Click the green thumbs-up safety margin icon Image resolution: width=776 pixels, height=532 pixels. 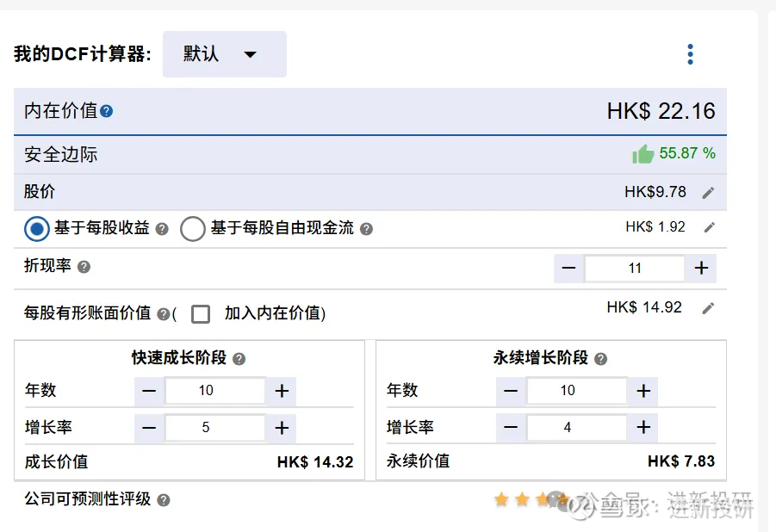[643, 154]
